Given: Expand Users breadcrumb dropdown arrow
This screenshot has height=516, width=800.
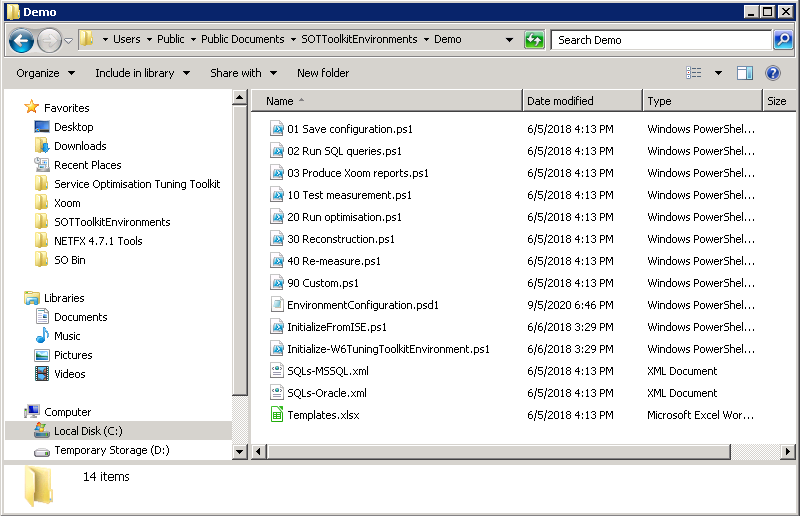Looking at the screenshot, I should click(x=149, y=39).
